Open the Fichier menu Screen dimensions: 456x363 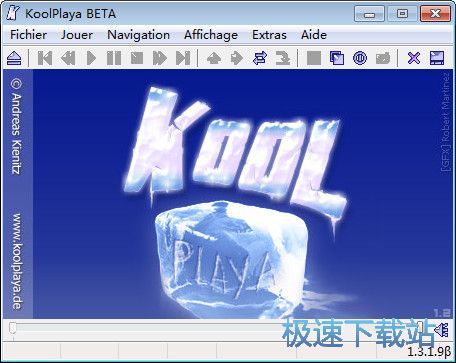coord(28,35)
